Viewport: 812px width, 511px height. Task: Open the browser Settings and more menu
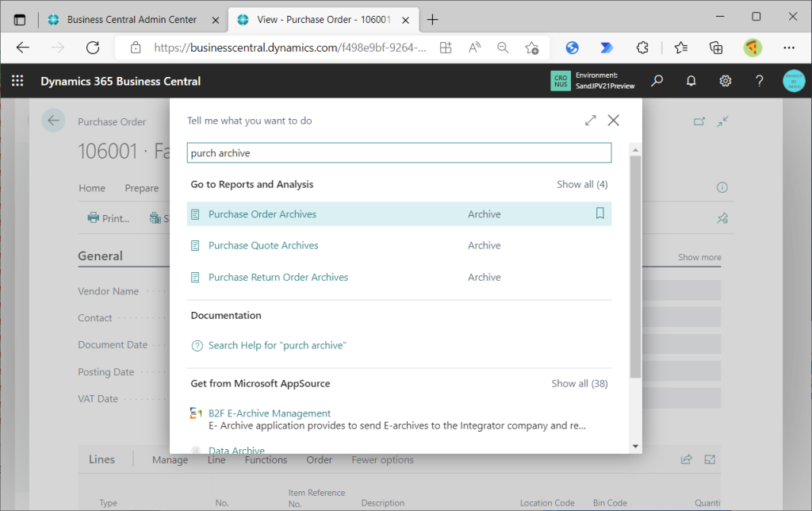pyautogui.click(x=789, y=48)
